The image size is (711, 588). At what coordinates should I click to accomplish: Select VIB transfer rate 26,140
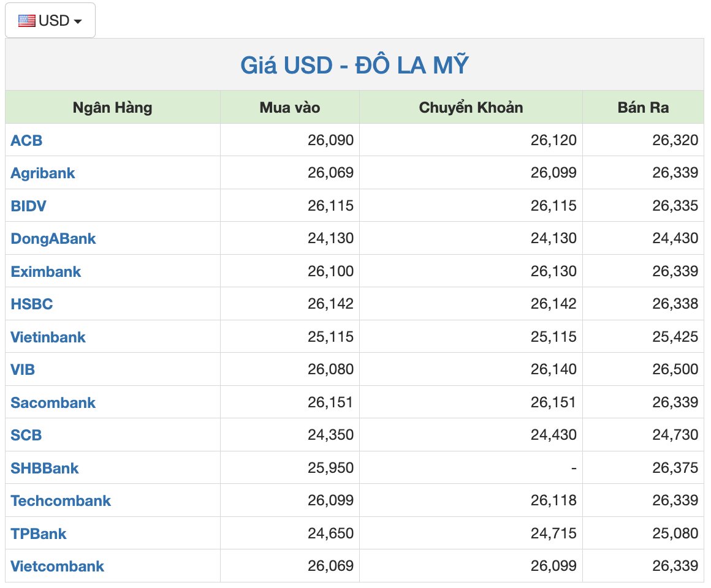tap(553, 370)
